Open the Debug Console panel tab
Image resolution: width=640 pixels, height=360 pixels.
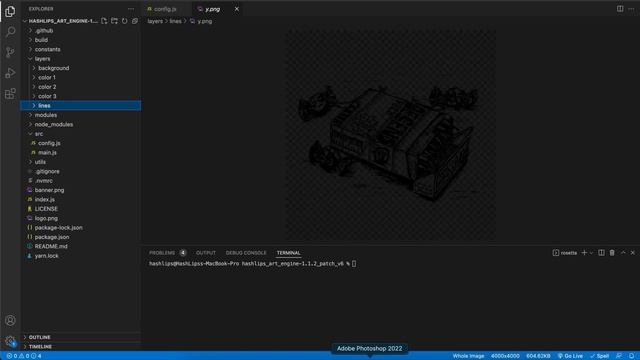pos(246,253)
